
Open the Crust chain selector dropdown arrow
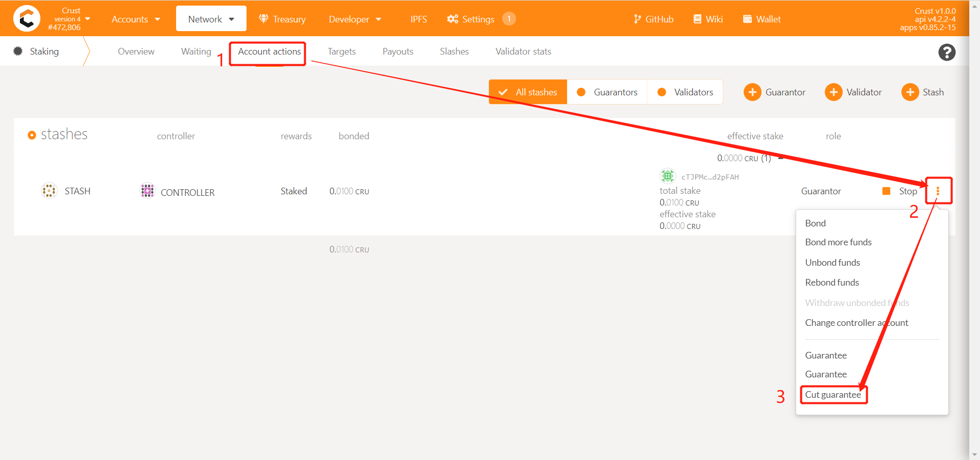click(x=88, y=19)
